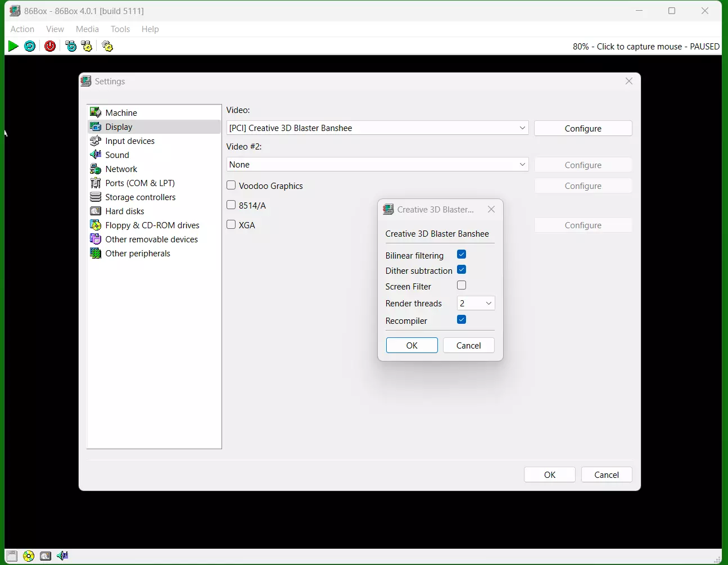Click Configure button for Video card

click(x=583, y=128)
